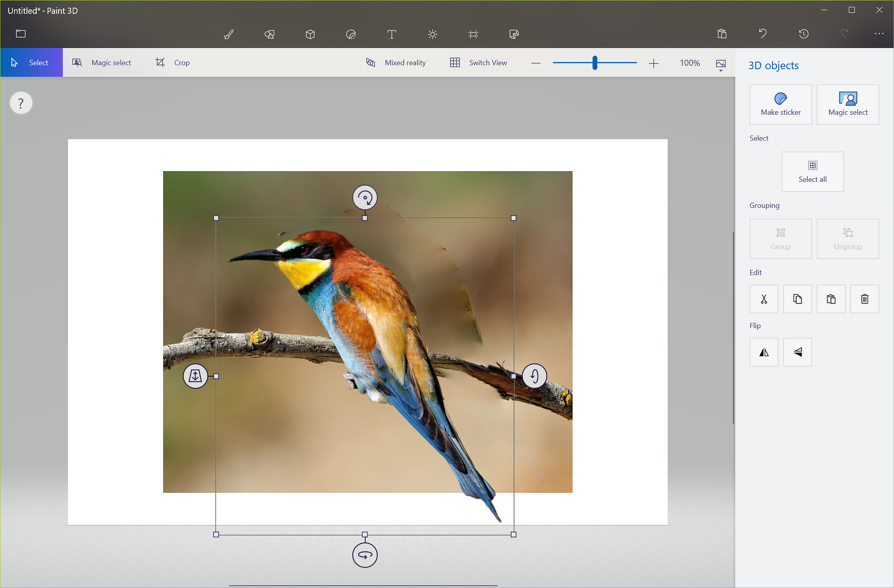
Task: Open the Canvas tool
Action: (473, 34)
